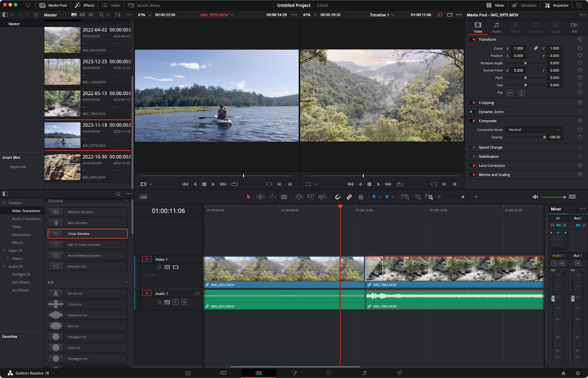Mute the Audio 1 track
The height and width of the screenshot is (378, 588).
pyautogui.click(x=184, y=302)
